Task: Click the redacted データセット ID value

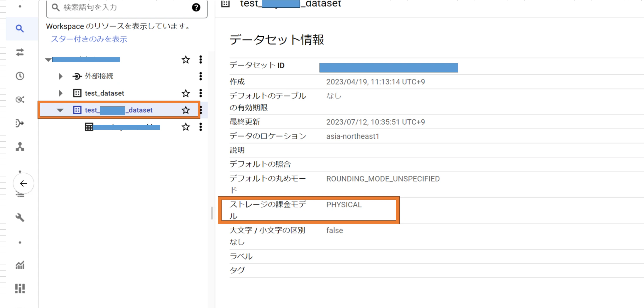Action: pyautogui.click(x=388, y=67)
